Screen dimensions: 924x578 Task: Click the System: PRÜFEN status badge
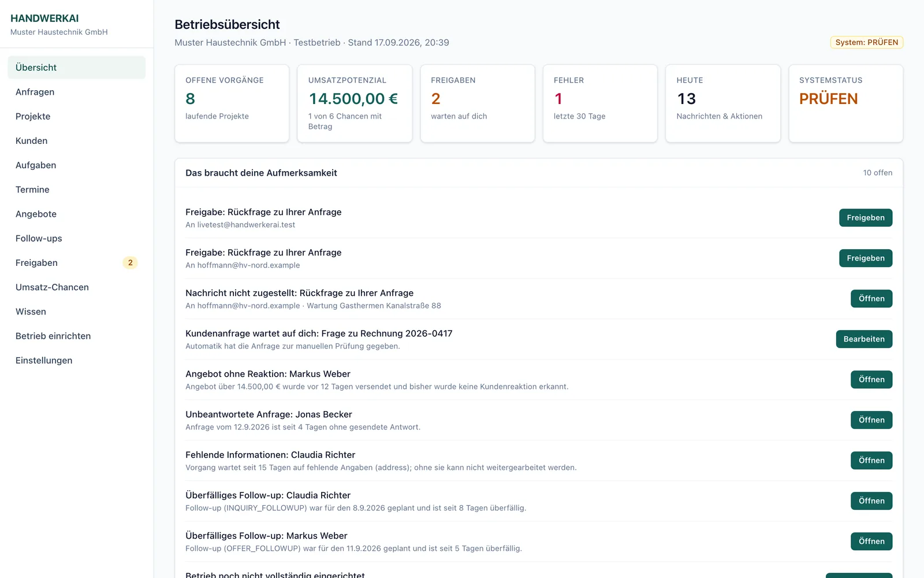tap(866, 42)
